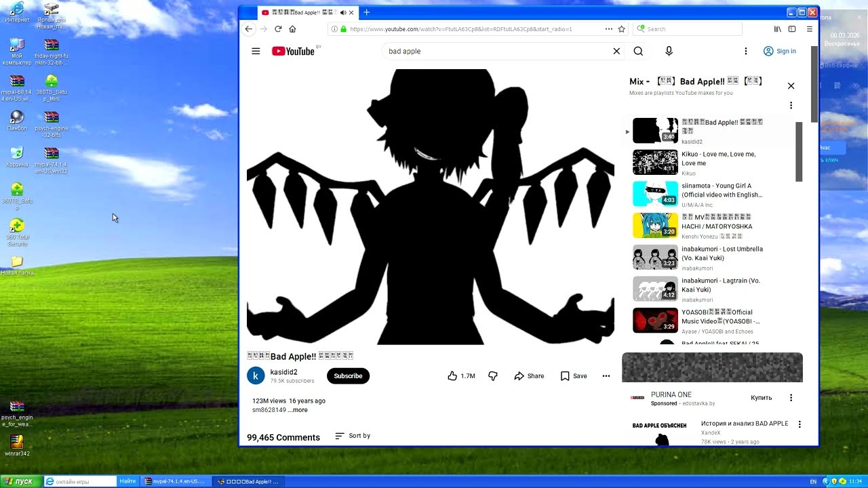Start voice search with microphone

(669, 51)
